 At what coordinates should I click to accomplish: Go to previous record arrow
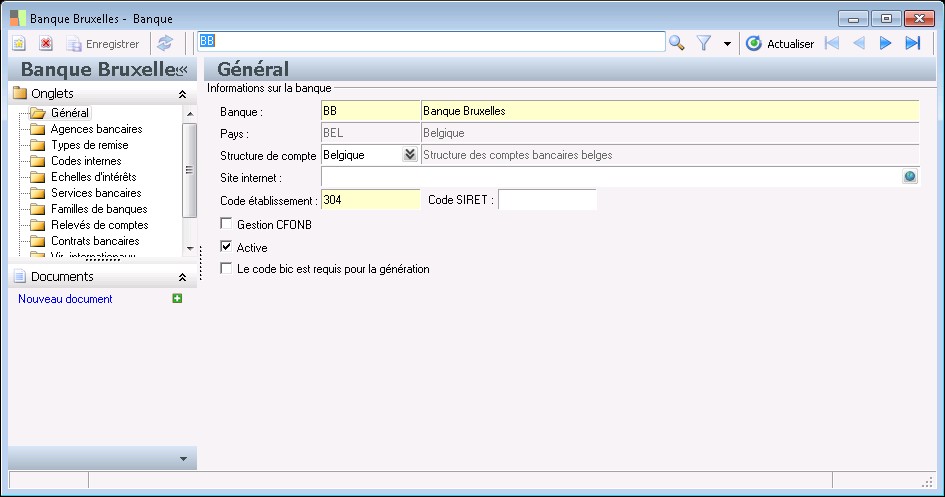pos(859,43)
